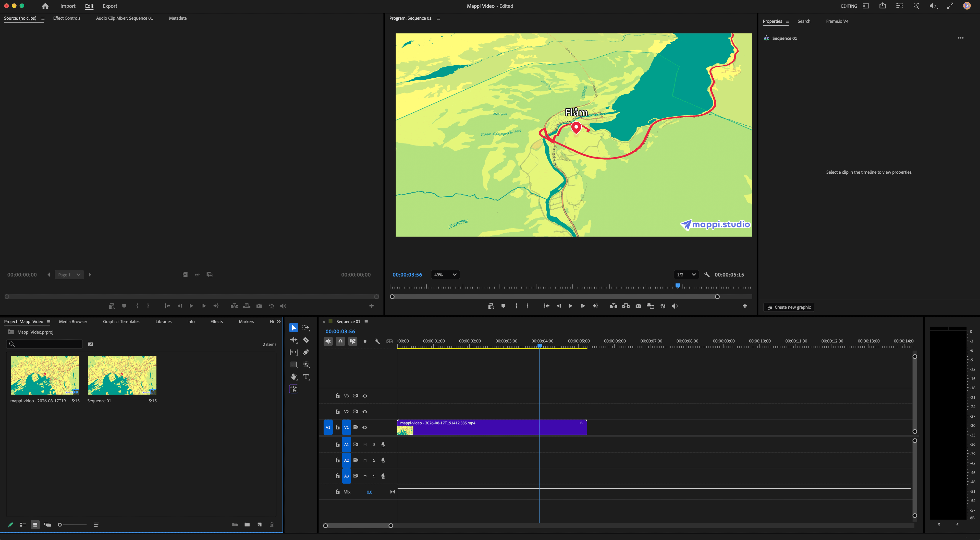The height and width of the screenshot is (540, 980).
Task: Solo audio track A2
Action: [374, 460]
